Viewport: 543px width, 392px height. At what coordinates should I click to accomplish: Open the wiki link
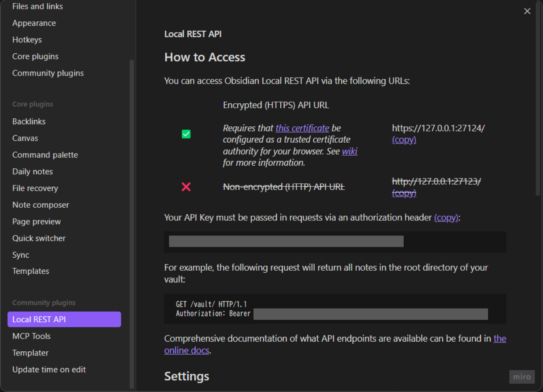pos(350,151)
